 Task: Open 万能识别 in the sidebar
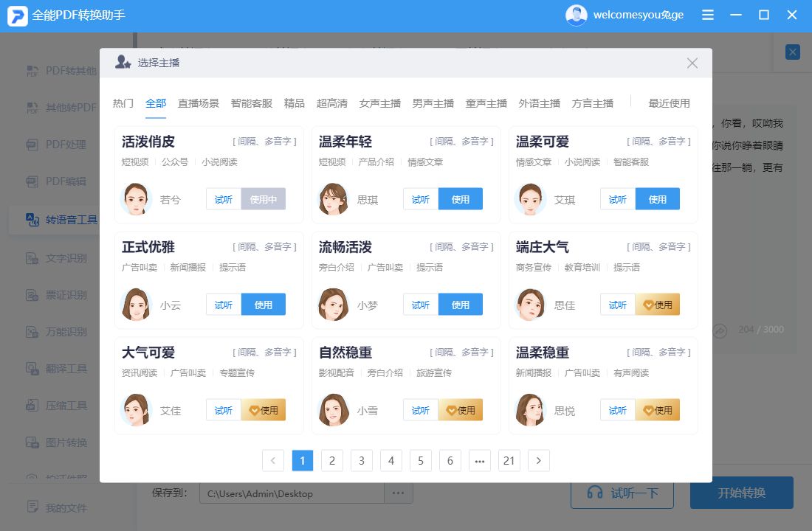(x=56, y=332)
